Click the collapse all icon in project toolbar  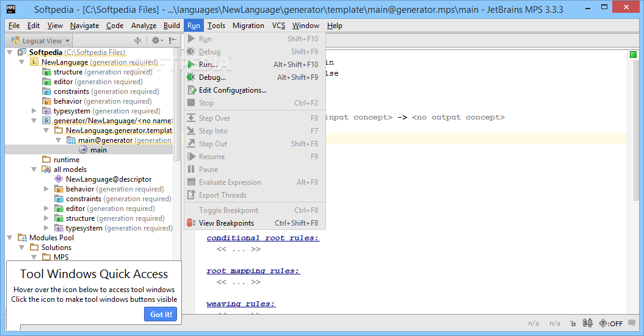137,40
